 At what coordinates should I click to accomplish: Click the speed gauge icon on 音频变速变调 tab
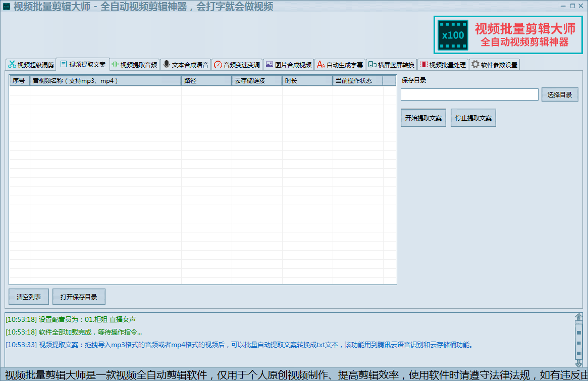pyautogui.click(x=218, y=65)
